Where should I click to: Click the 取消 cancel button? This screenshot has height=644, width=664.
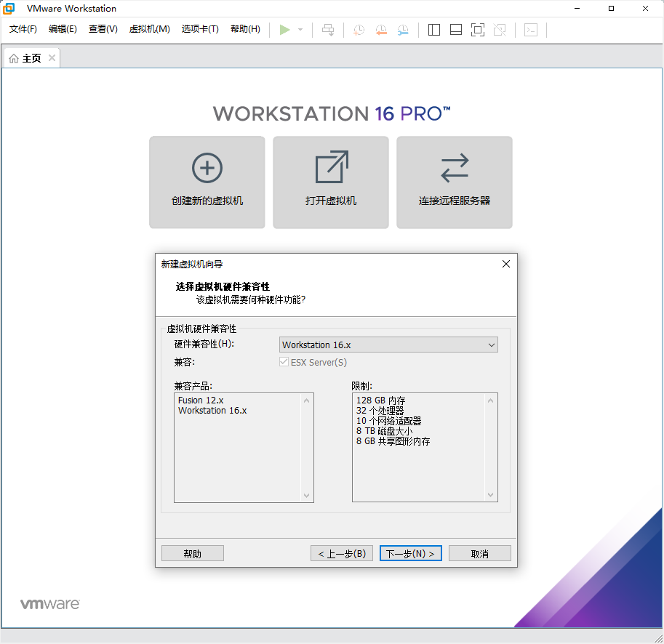tap(480, 553)
